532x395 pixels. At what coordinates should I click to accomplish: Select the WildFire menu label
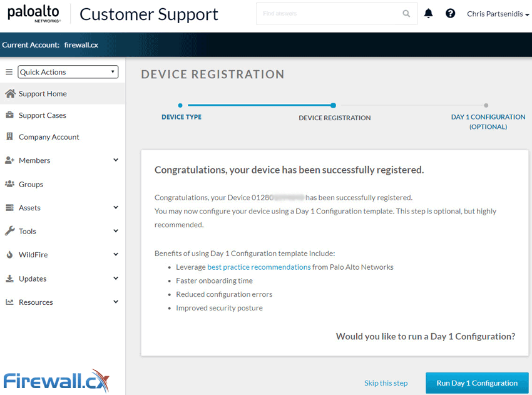[x=33, y=255]
